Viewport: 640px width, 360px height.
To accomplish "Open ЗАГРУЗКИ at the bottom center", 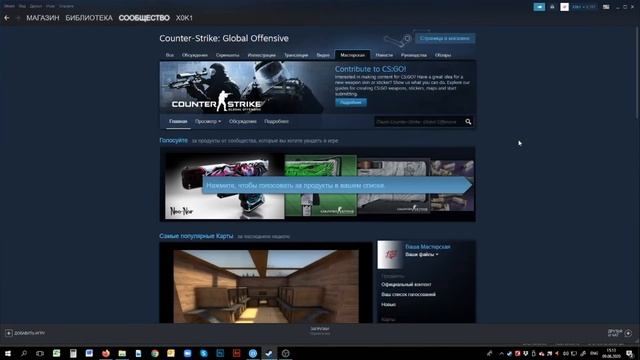I will pyautogui.click(x=320, y=329).
